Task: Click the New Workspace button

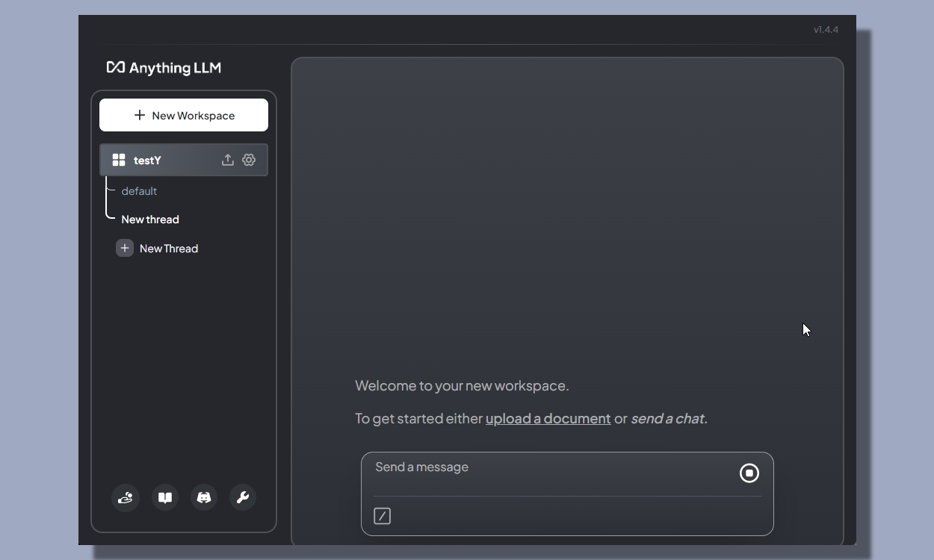Action: pos(184,115)
